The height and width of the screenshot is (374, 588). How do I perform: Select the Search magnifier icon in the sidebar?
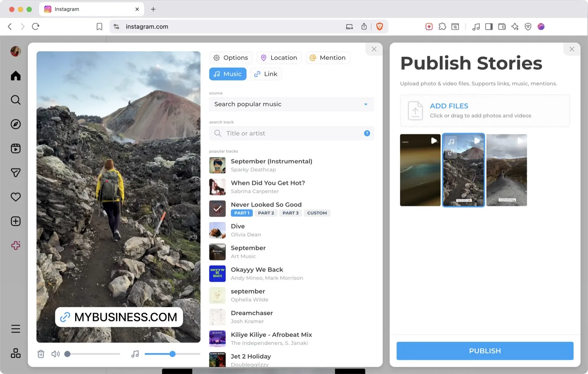pos(15,100)
